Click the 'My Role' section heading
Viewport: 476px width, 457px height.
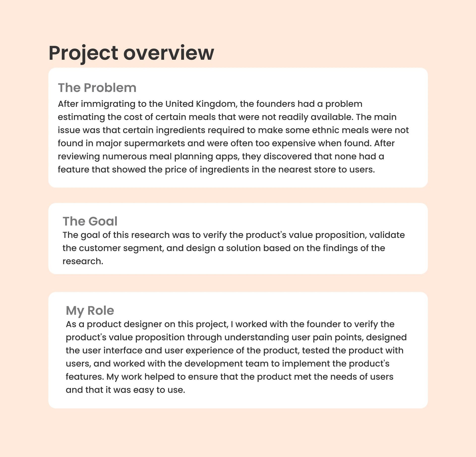pyautogui.click(x=90, y=310)
